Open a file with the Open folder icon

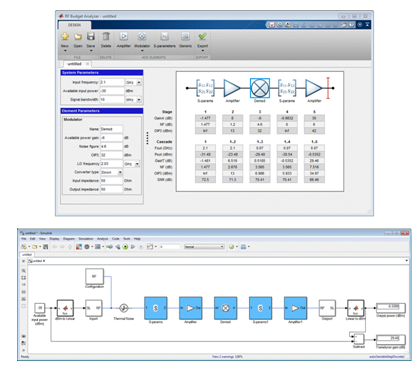[78, 36]
